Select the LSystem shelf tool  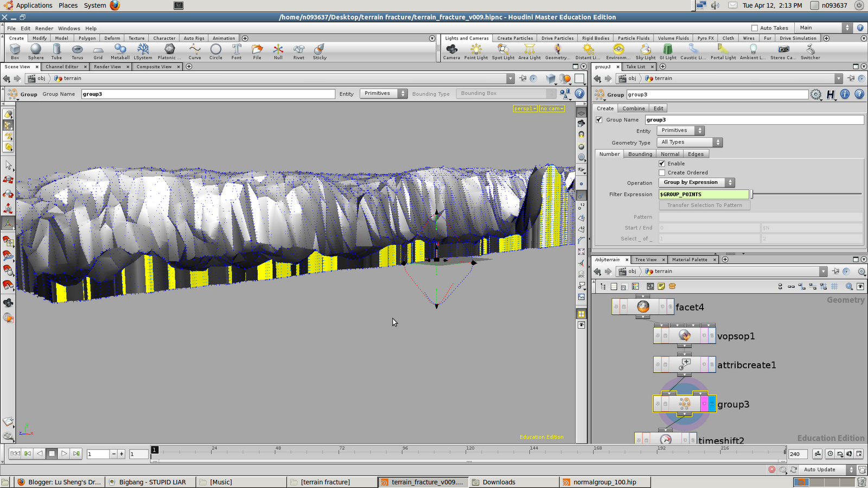(143, 52)
